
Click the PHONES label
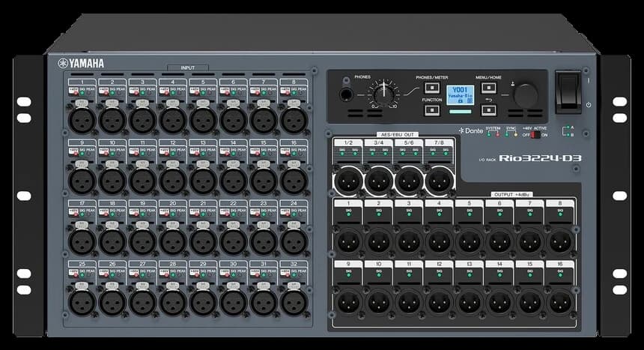click(x=362, y=77)
